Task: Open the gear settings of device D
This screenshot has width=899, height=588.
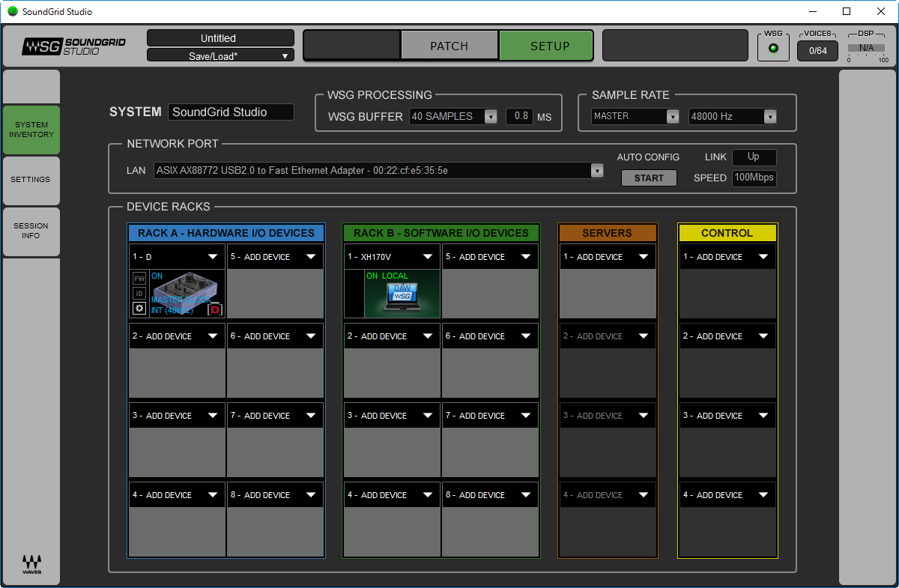Action: (x=139, y=308)
